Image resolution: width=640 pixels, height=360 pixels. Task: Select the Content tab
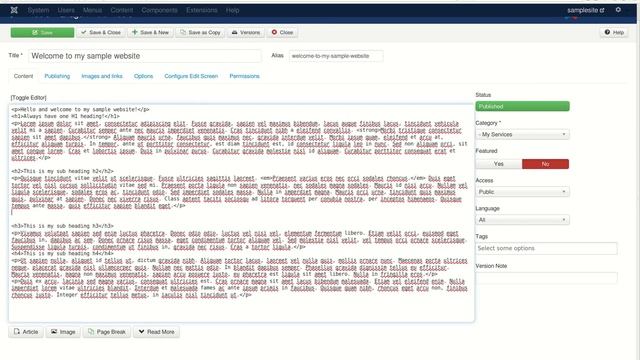point(23,76)
